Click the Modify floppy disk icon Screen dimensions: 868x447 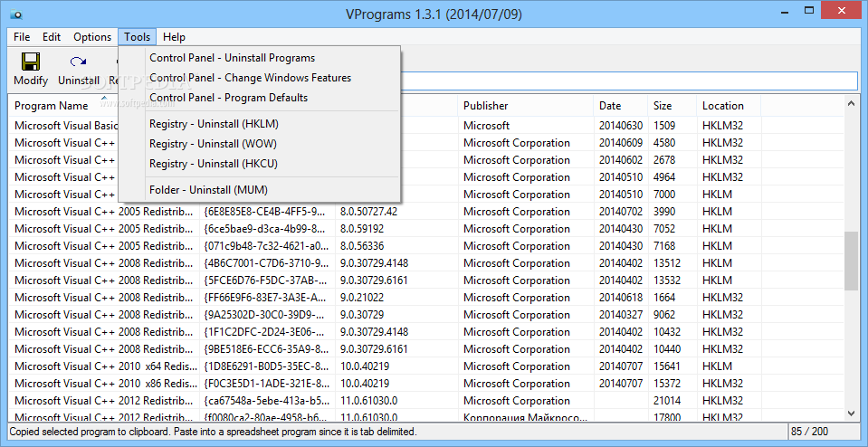30,61
